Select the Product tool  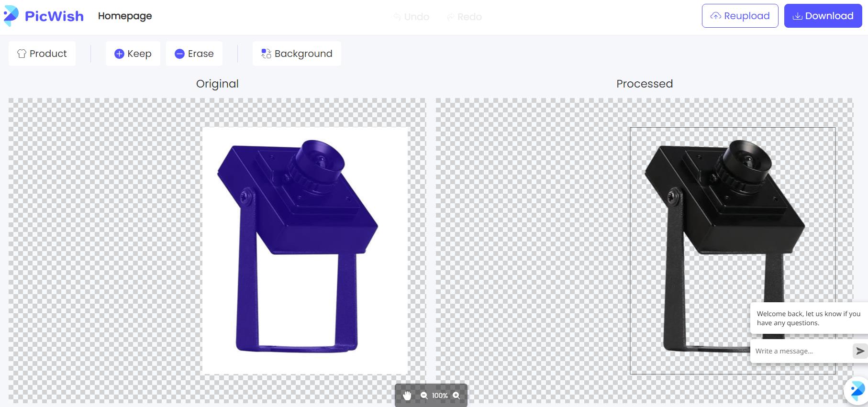[42, 54]
